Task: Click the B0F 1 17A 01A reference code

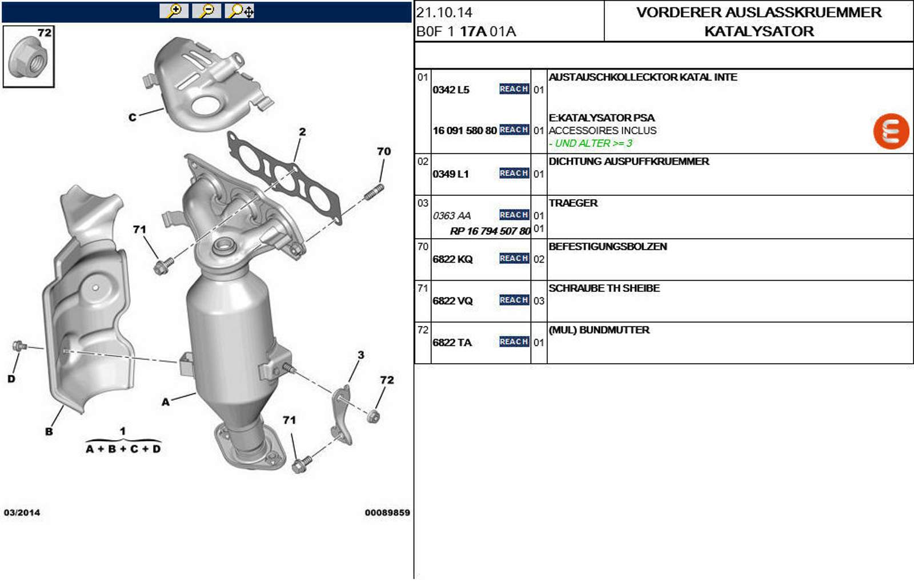Action: tap(466, 31)
